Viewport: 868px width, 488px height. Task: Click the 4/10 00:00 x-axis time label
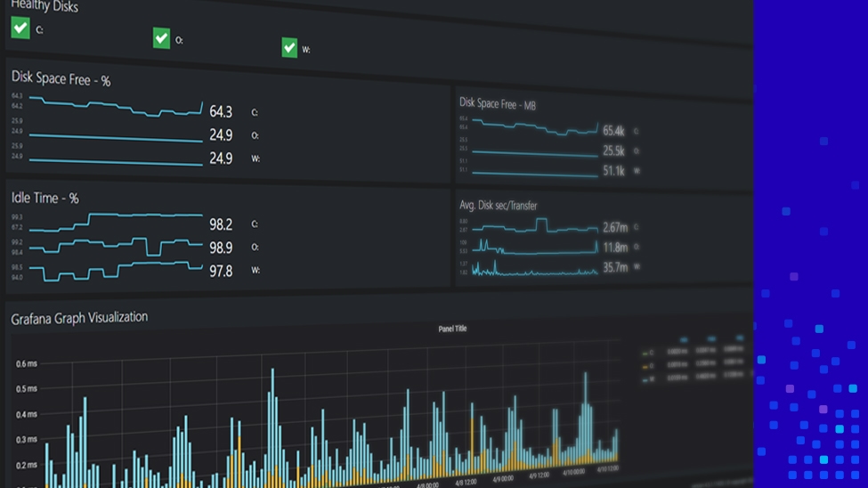574,472
